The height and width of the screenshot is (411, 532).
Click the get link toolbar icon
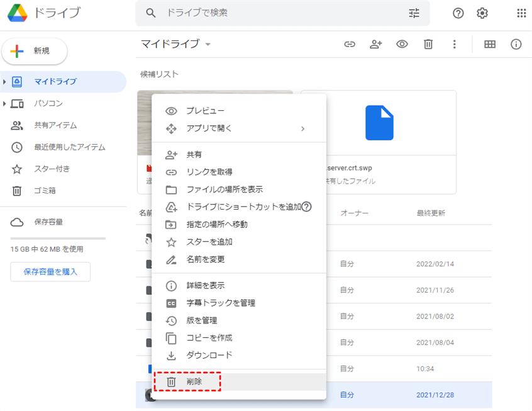[x=350, y=44]
